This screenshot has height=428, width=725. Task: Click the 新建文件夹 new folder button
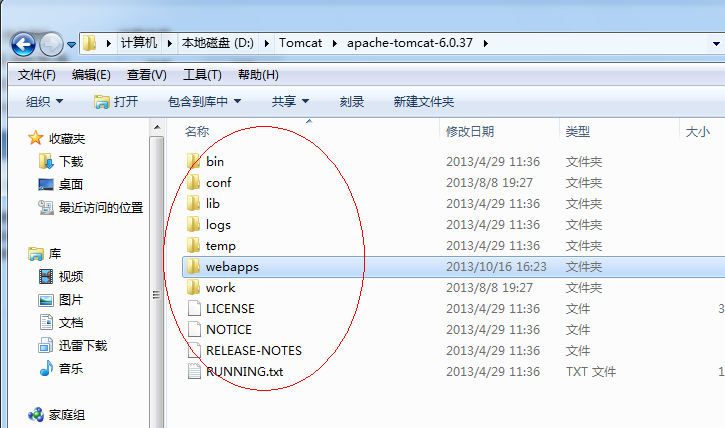[424, 101]
